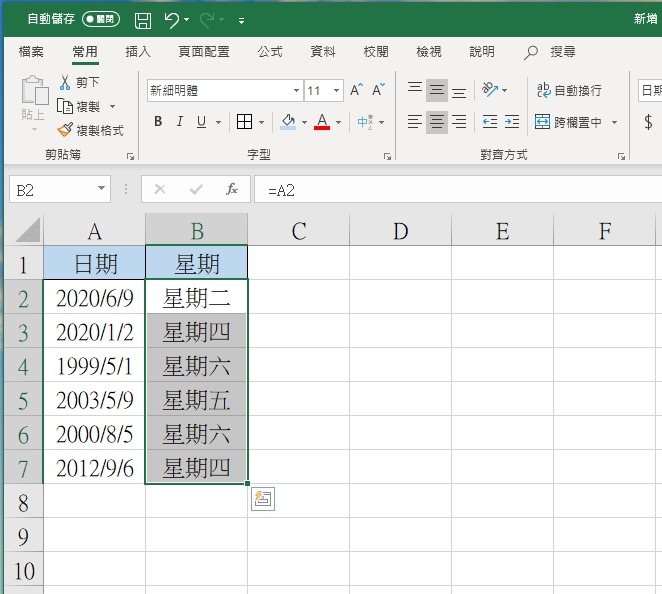Switch to the 公式 (Formulas) tab
This screenshot has height=594, width=662.
pyautogui.click(x=270, y=52)
